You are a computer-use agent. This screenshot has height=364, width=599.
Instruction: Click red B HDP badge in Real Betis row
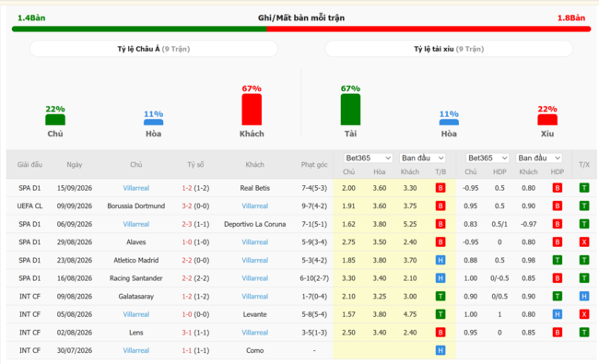tap(558, 188)
